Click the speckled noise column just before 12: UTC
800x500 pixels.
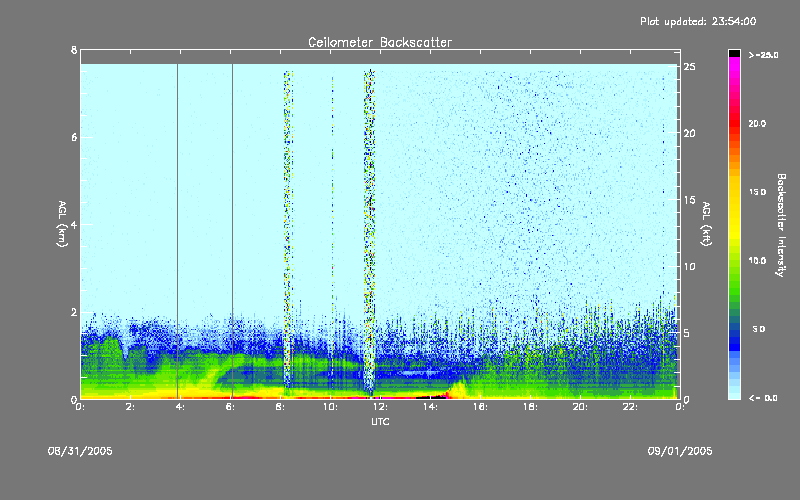(x=369, y=232)
